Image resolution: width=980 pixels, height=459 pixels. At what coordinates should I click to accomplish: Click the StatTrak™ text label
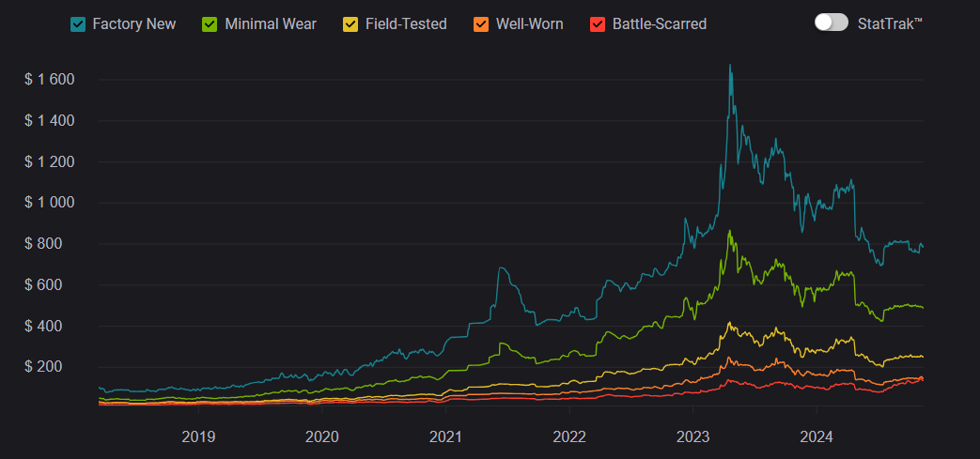tap(890, 23)
